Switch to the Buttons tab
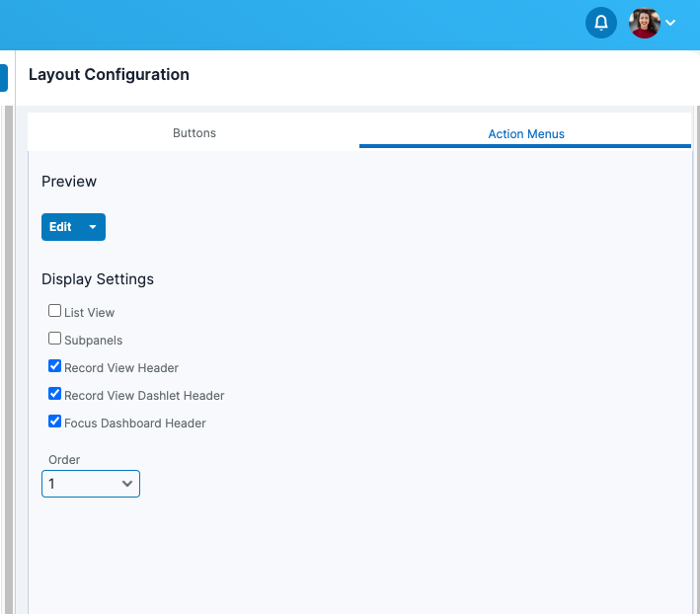This screenshot has height=614, width=700. 194,133
